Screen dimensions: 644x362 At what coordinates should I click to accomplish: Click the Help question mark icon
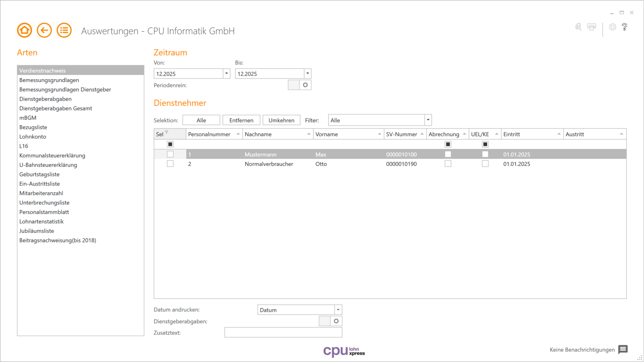625,27
